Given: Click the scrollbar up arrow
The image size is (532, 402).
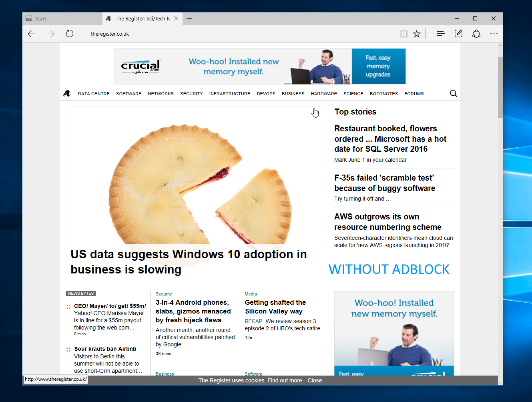Looking at the screenshot, I should (x=500, y=46).
